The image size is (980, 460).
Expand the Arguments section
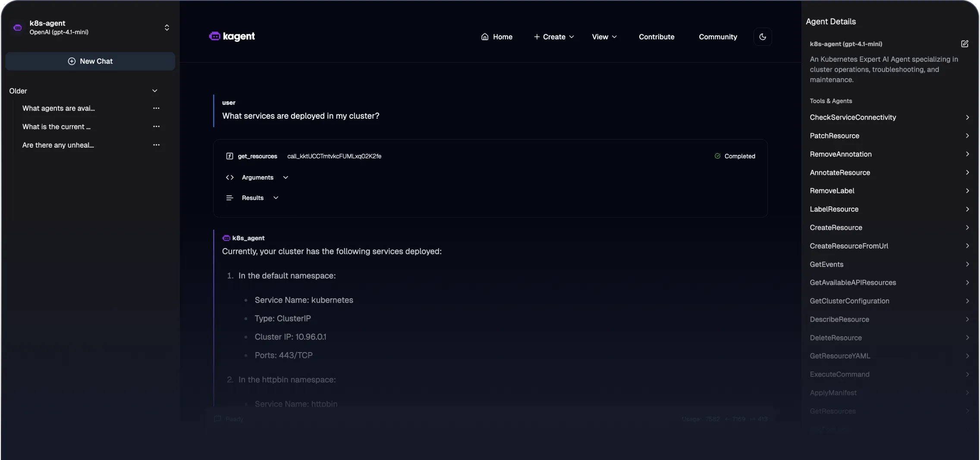click(x=265, y=177)
